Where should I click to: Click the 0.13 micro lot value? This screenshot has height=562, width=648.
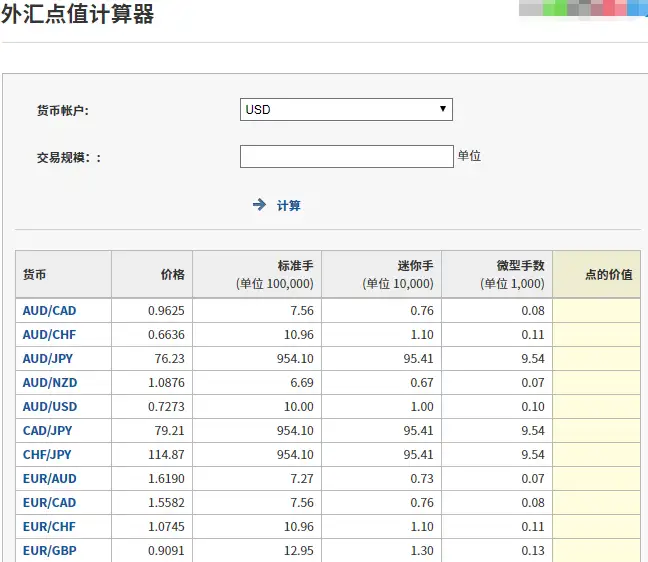(x=533, y=550)
